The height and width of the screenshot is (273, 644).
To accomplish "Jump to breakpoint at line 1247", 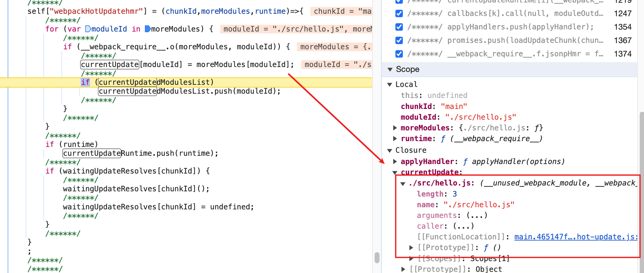I will point(622,14).
